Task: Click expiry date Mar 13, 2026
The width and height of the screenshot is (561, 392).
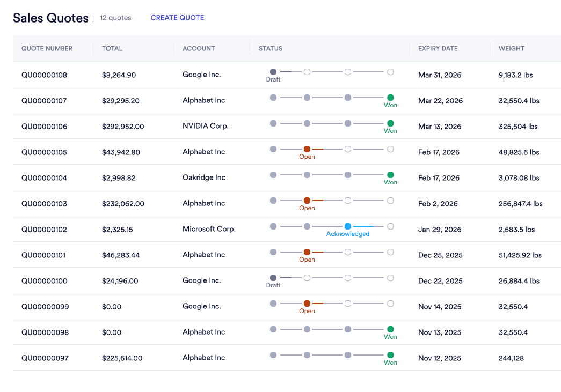Action: coord(440,127)
